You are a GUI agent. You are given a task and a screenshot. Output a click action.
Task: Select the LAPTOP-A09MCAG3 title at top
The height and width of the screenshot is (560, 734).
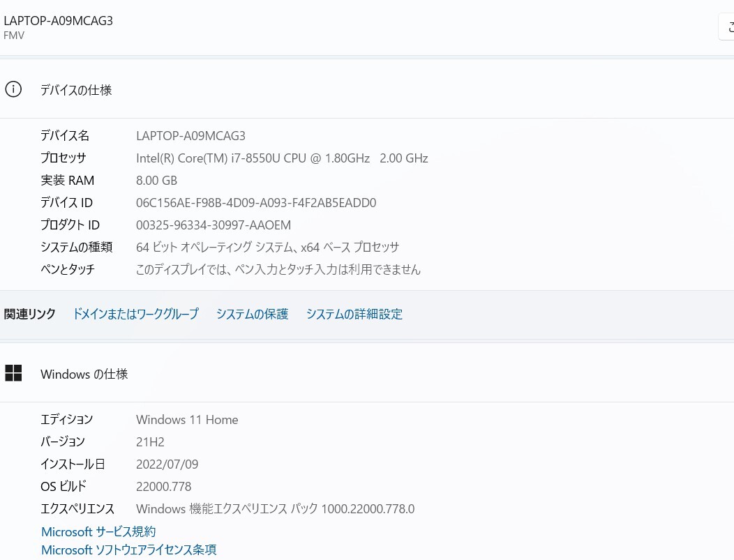58,21
